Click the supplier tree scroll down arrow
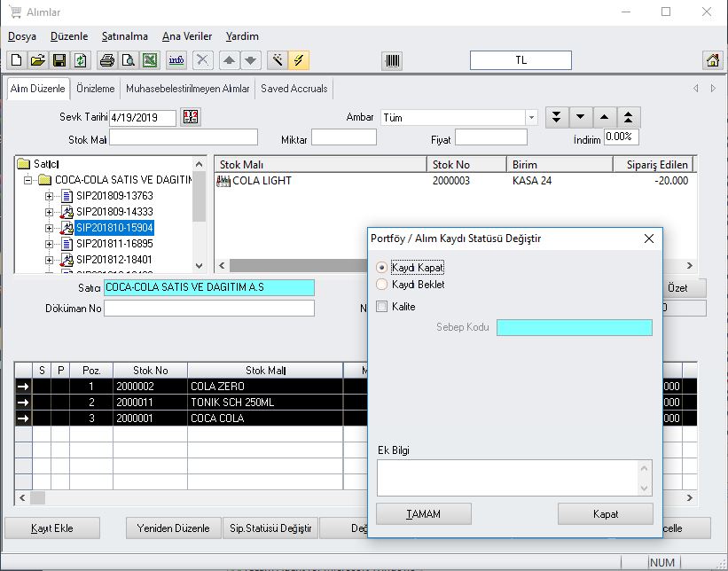Image resolution: width=728 pixels, height=571 pixels. tap(200, 266)
